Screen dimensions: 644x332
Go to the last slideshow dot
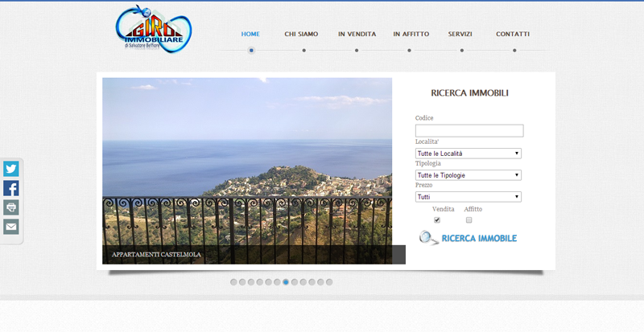click(329, 282)
